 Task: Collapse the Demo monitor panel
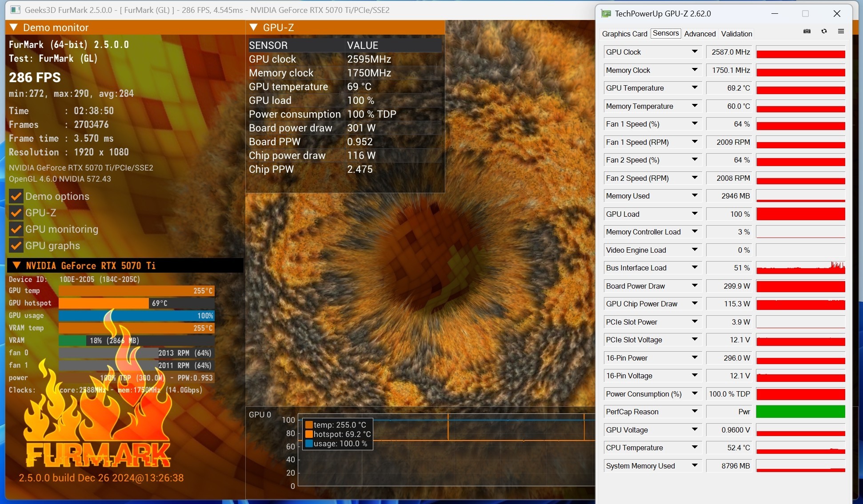coord(13,28)
